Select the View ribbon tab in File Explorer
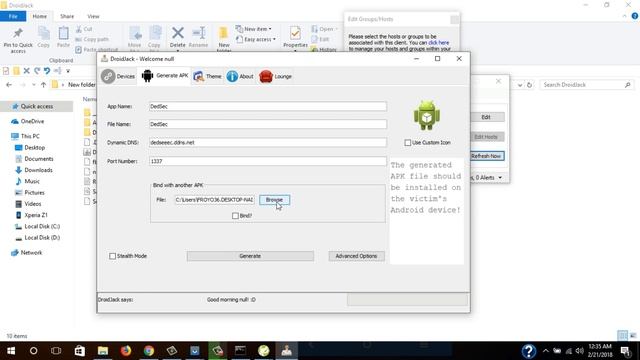Image resolution: width=640 pixels, height=360 pixels. click(x=93, y=16)
